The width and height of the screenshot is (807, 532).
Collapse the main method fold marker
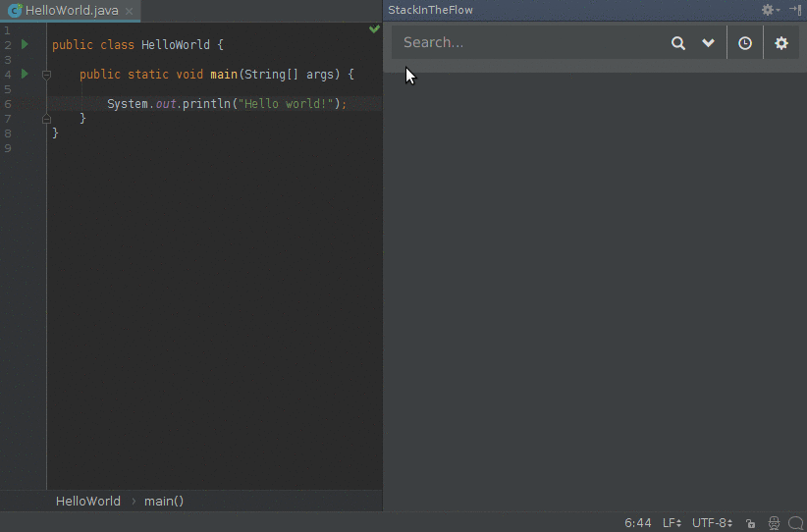click(x=46, y=76)
